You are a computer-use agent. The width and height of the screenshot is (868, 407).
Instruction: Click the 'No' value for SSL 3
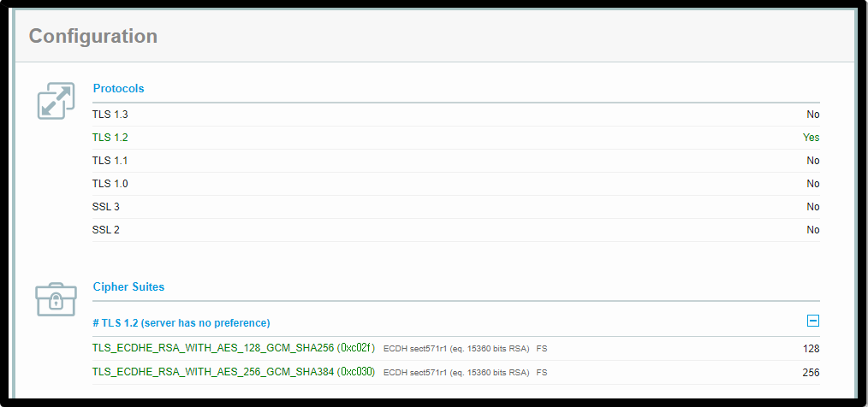click(x=812, y=207)
